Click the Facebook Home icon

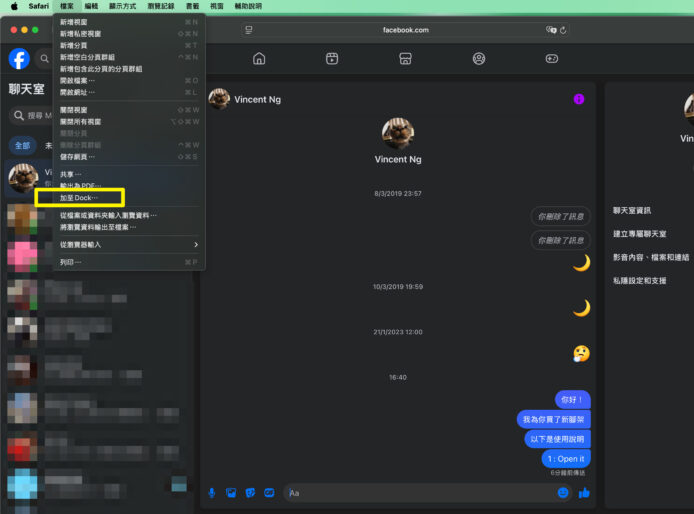point(259,59)
